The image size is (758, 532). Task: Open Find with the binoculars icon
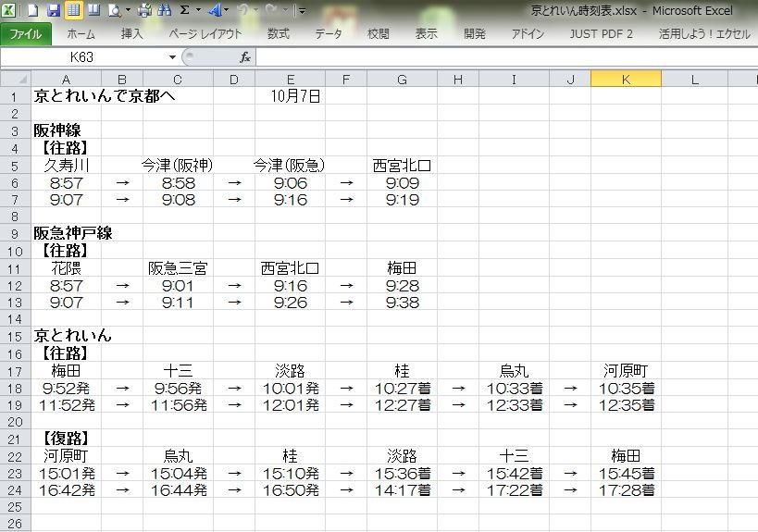165,11
